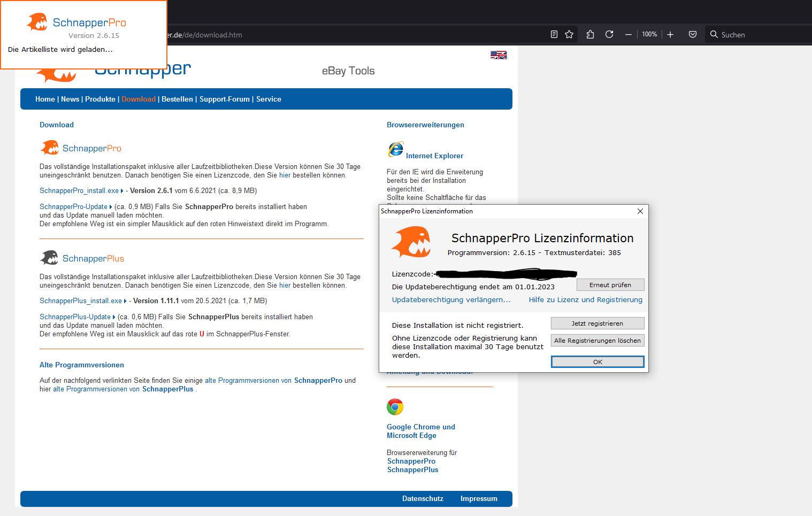
Task: Toggle reader view in address bar
Action: tap(554, 34)
